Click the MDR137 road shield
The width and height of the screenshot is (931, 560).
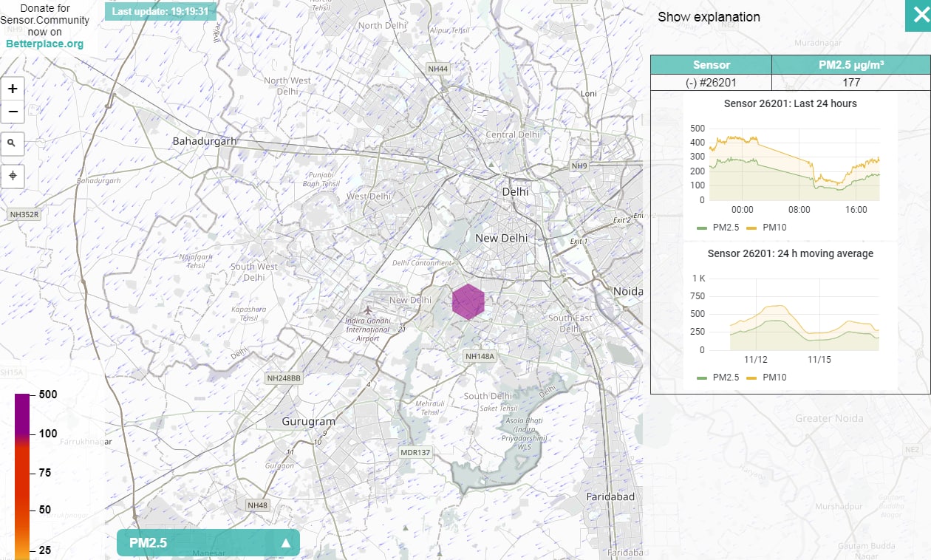click(x=415, y=452)
